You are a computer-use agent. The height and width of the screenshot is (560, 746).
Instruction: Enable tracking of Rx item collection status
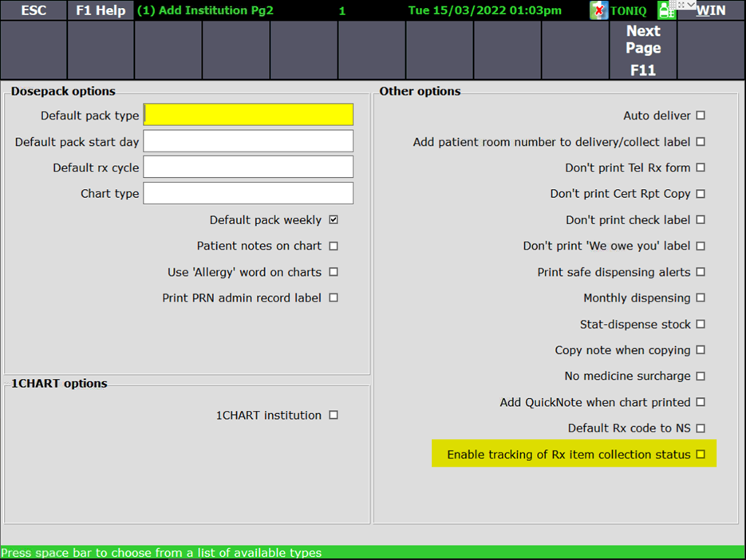[700, 453]
